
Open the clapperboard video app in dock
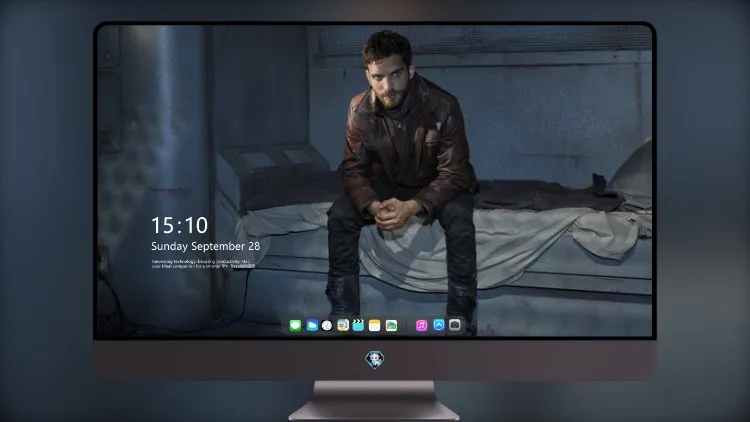[x=358, y=326]
